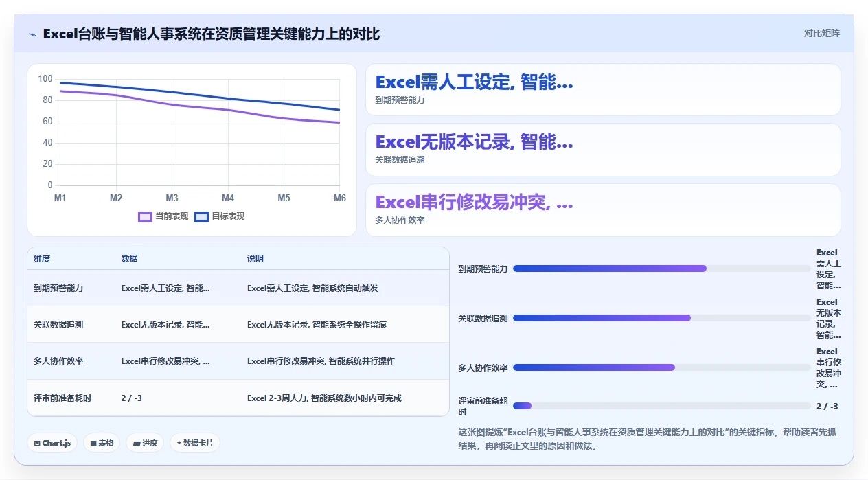Image resolution: width=868 pixels, height=480 pixels.
Task: Click the 到期预警能力 progress bar
Action: coord(662,268)
